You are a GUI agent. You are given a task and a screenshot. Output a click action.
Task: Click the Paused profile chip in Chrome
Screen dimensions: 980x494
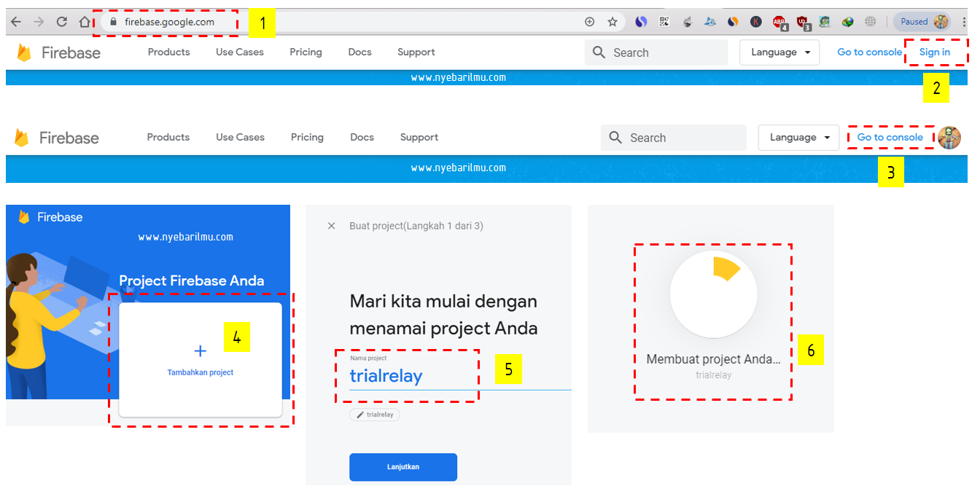[x=923, y=22]
